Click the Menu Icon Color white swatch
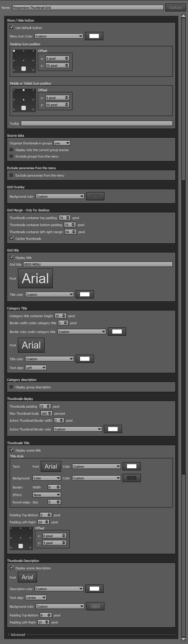 [x=94, y=36]
